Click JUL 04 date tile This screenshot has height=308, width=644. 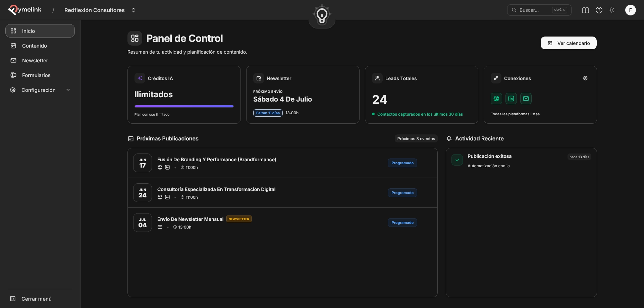point(143,223)
